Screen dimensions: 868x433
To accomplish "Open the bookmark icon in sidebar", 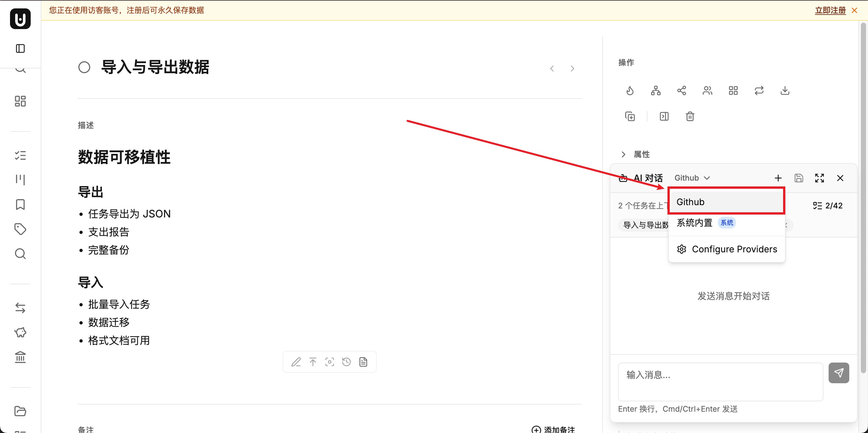I will click(x=20, y=204).
